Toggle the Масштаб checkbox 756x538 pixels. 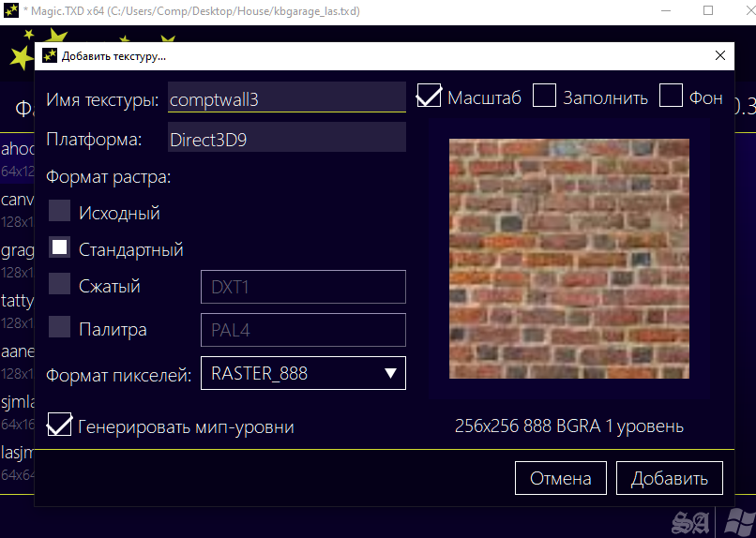429,97
